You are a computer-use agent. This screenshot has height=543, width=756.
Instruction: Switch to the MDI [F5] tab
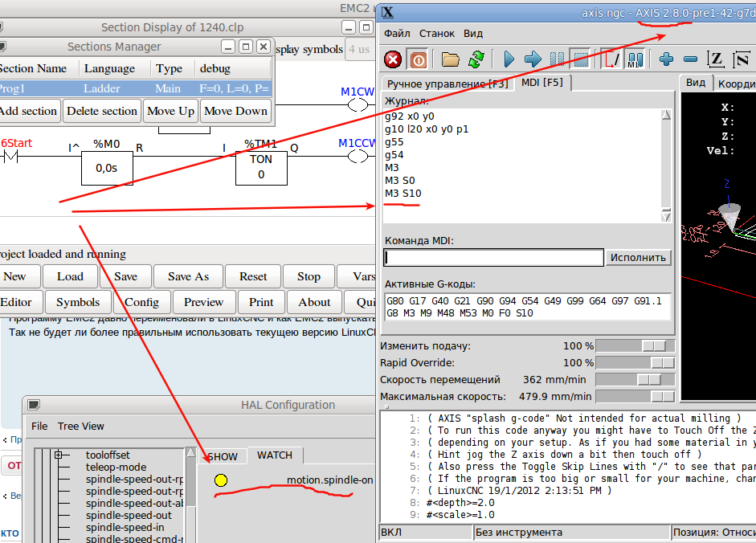point(542,83)
